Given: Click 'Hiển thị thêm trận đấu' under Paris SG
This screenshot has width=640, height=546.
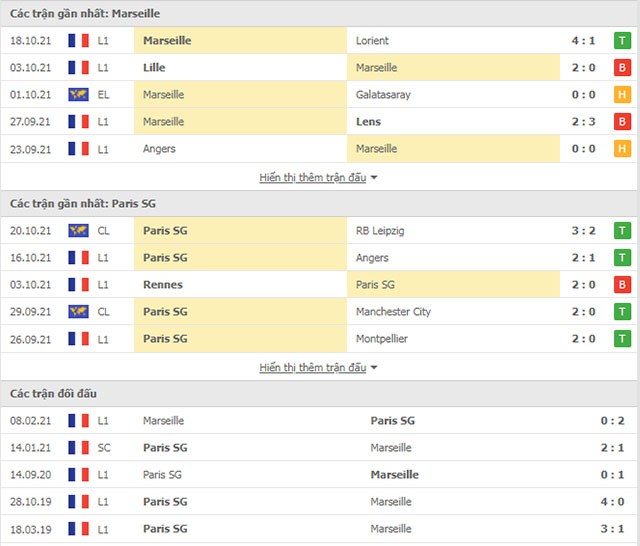Looking at the screenshot, I should point(313,368).
